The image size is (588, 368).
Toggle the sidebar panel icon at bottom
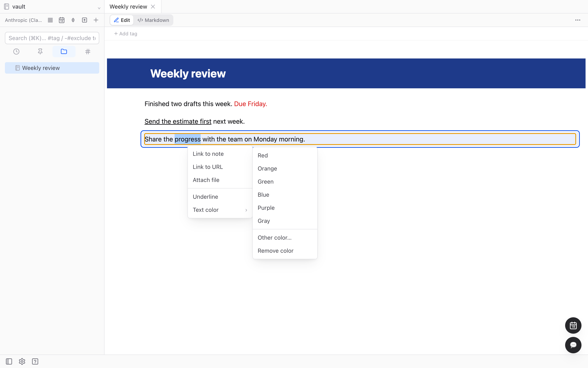point(9,361)
